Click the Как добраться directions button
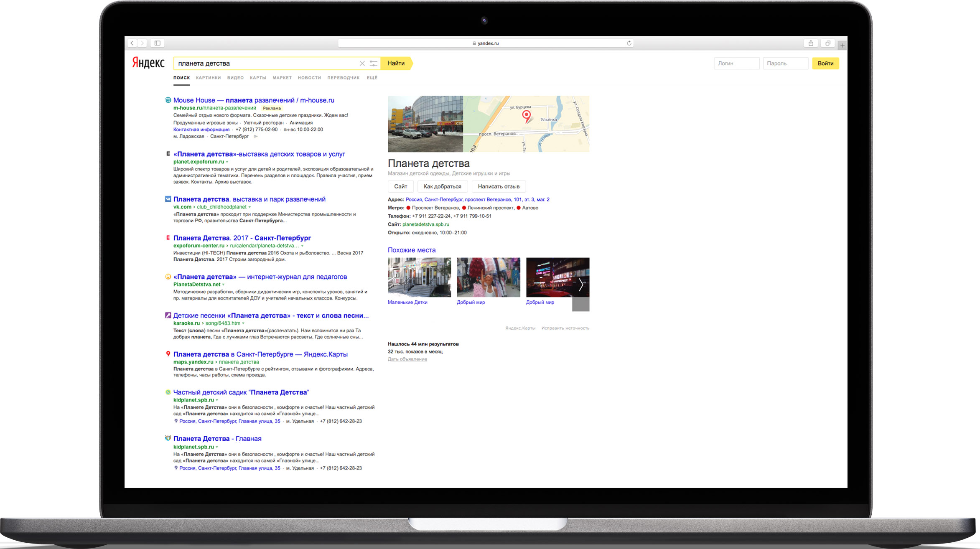The image size is (980, 549). point(443,186)
